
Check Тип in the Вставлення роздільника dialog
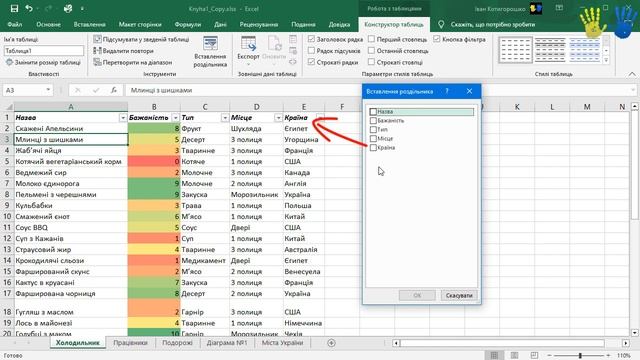point(373,129)
